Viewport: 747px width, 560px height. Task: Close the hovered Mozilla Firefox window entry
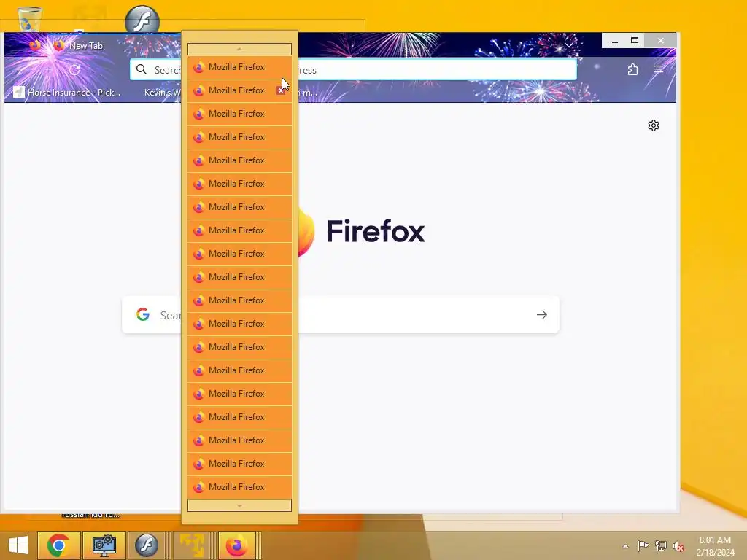pyautogui.click(x=281, y=90)
